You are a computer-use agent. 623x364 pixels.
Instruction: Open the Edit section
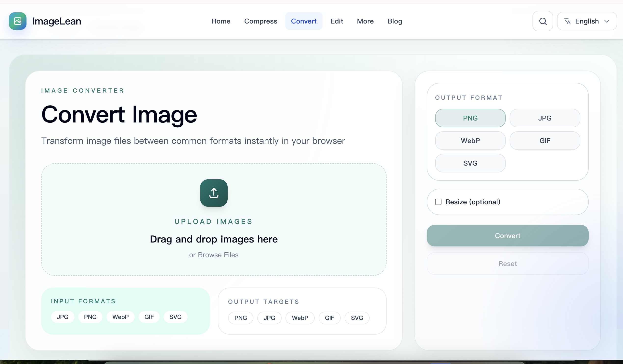click(x=337, y=21)
